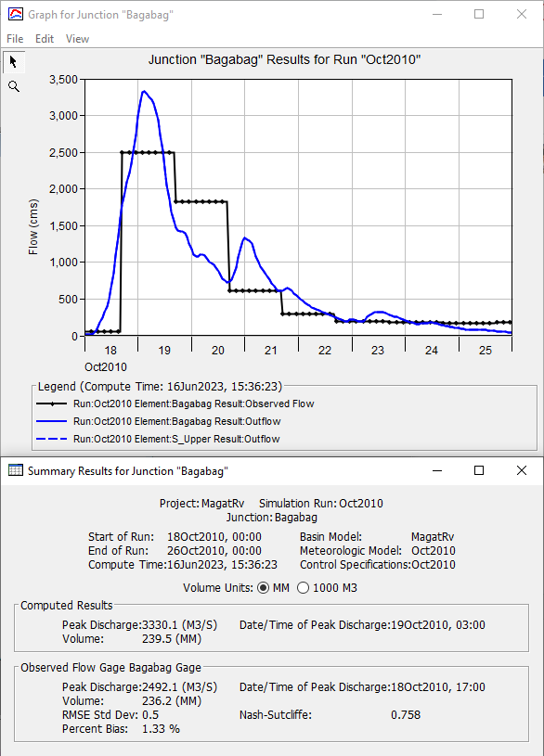Select the 1000 M3 volume units radio

click(303, 588)
